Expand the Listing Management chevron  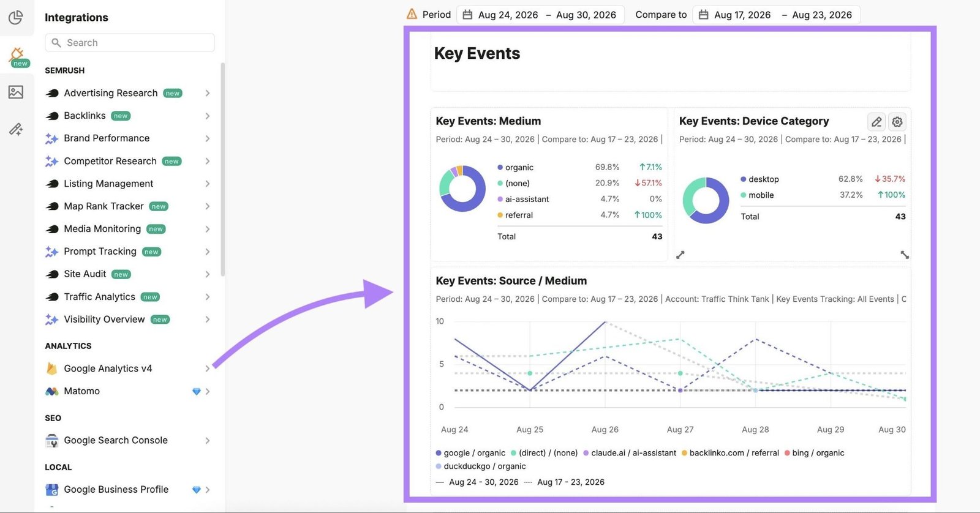click(x=208, y=184)
